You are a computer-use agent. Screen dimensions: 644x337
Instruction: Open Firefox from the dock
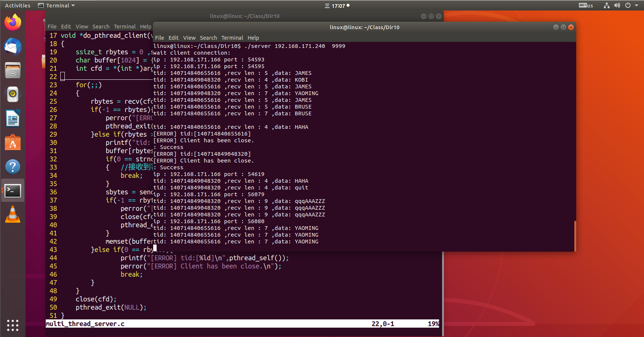13,22
